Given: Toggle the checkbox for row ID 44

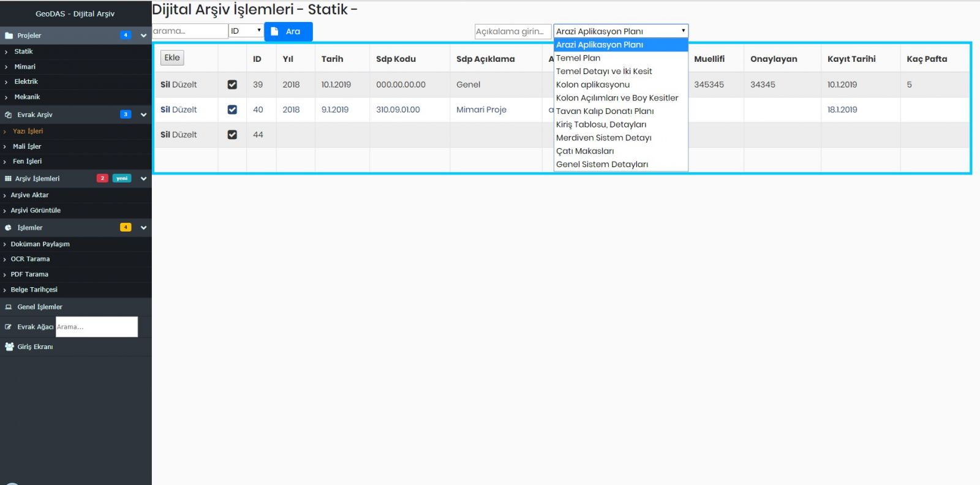Looking at the screenshot, I should coord(232,135).
